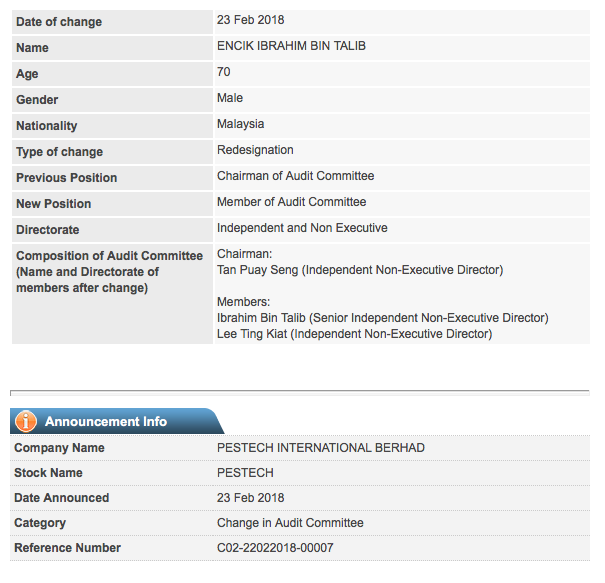Select the Date Announced value

pyautogui.click(x=250, y=498)
